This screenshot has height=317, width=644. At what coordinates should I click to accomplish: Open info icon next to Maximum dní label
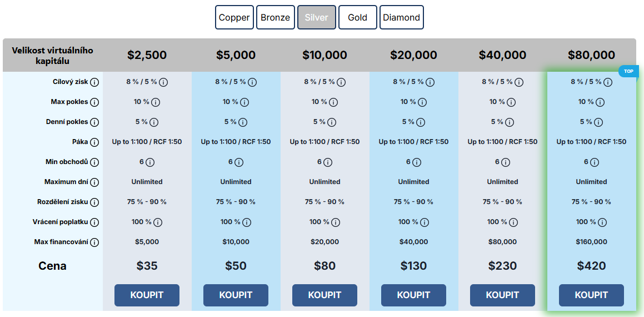coord(94,182)
